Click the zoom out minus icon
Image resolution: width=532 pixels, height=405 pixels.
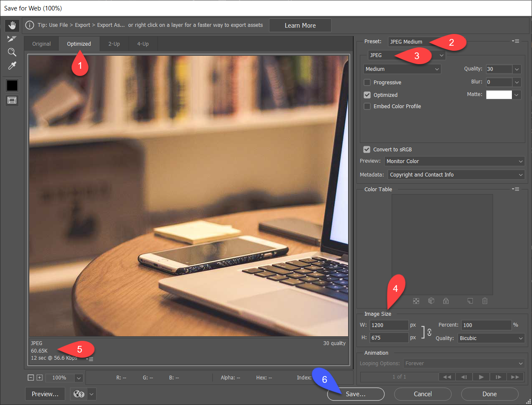pos(31,378)
